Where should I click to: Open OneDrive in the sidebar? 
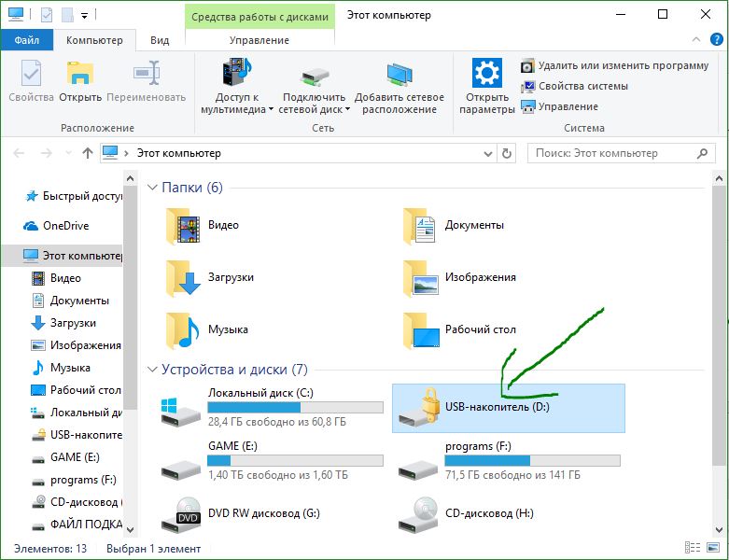point(56,226)
